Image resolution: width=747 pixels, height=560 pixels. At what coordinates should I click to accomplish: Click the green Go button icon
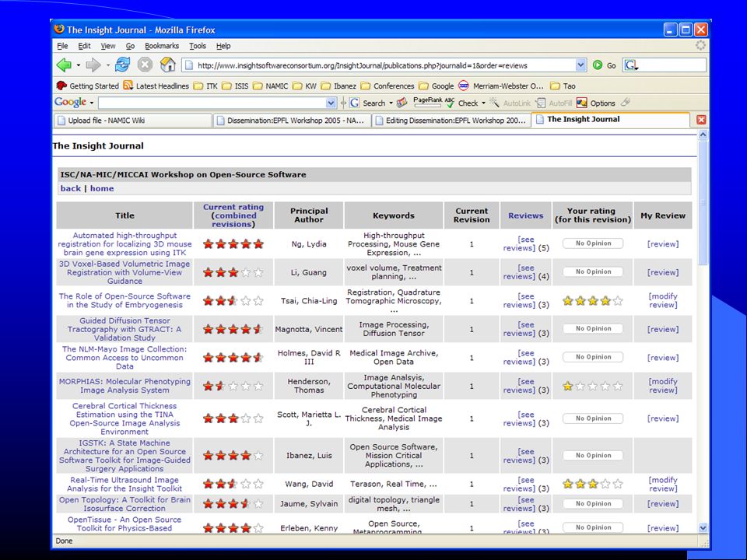click(598, 65)
